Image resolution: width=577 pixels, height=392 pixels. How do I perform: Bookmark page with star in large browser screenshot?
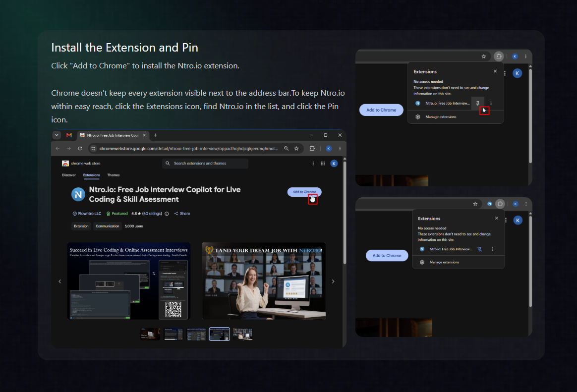tap(296, 149)
